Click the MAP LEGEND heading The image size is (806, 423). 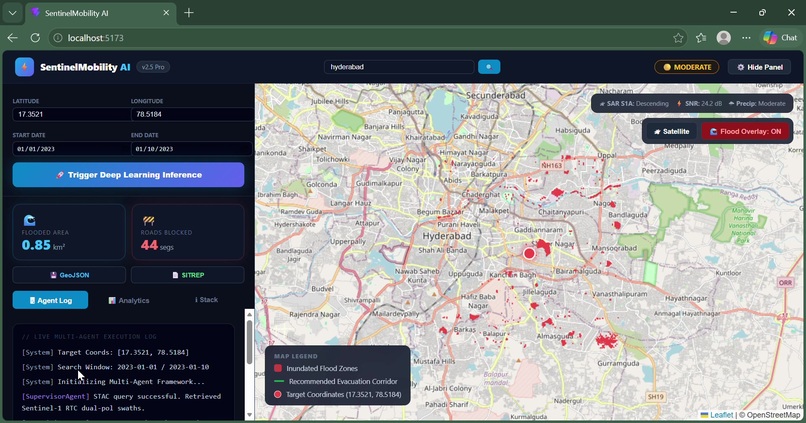(x=296, y=356)
